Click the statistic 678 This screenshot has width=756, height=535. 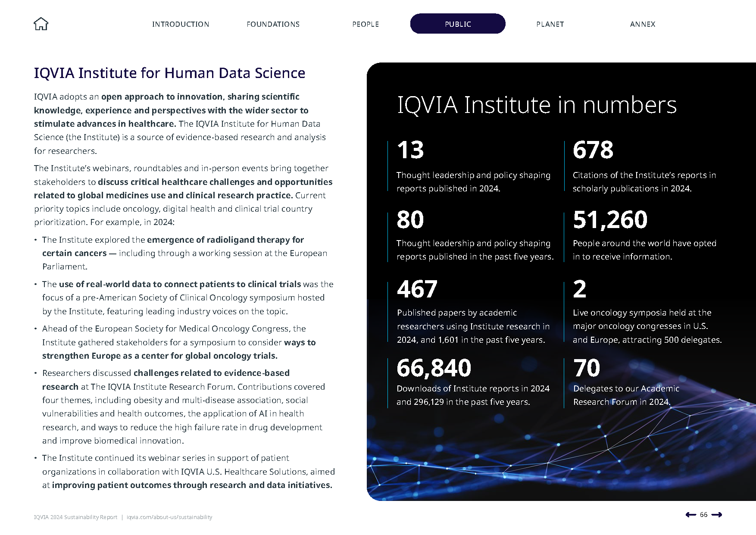(x=593, y=150)
